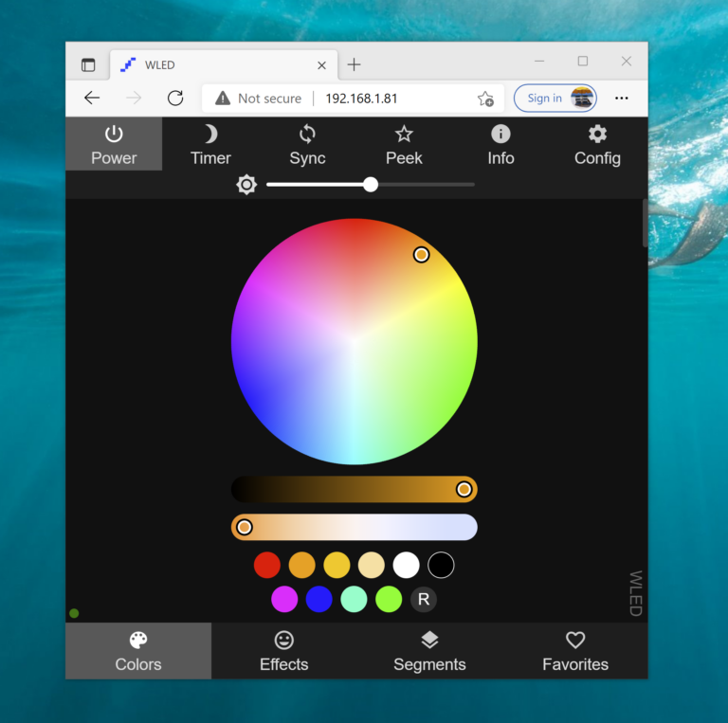Pick the red color swatch

pos(267,566)
